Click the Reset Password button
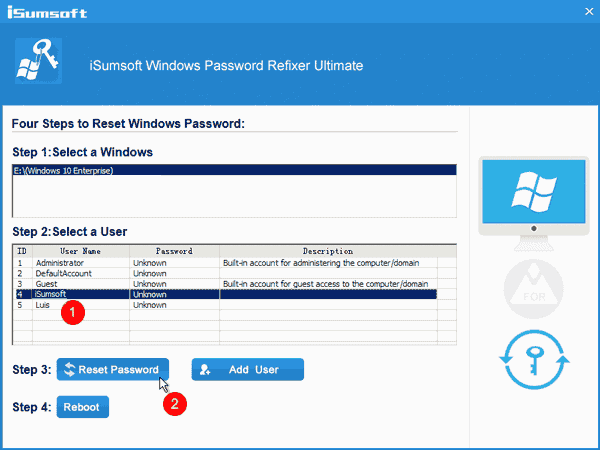 [112, 369]
